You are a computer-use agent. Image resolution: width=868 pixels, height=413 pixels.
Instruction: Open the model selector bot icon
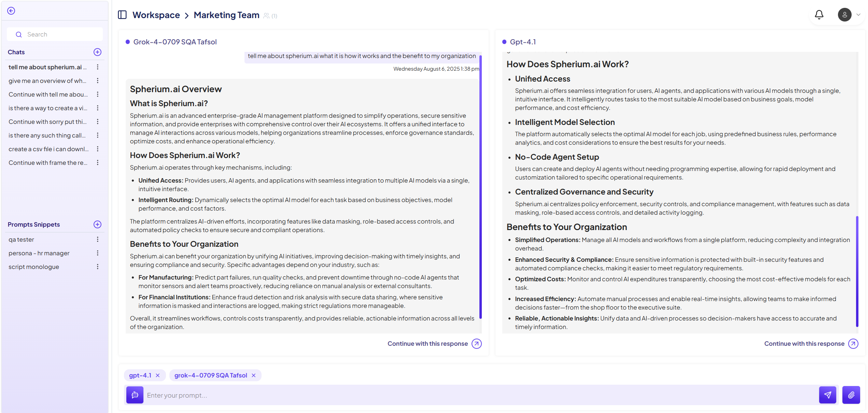click(x=135, y=395)
